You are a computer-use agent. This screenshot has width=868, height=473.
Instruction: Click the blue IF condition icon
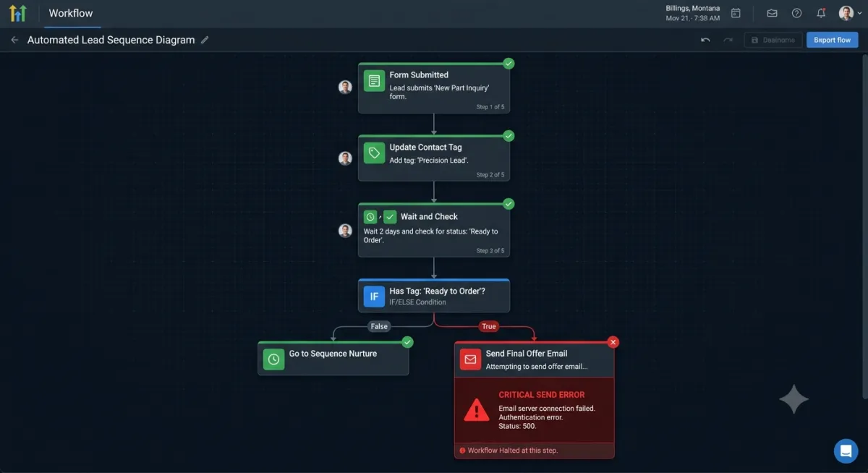[374, 297]
